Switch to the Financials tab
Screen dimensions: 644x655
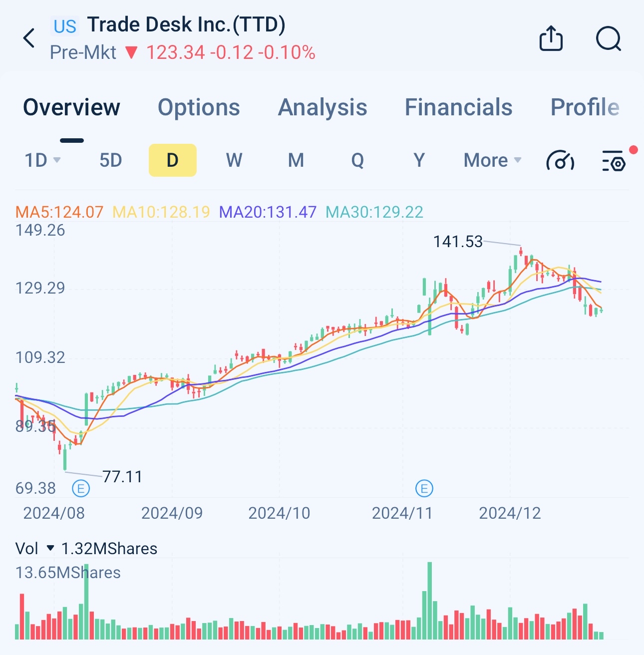458,107
